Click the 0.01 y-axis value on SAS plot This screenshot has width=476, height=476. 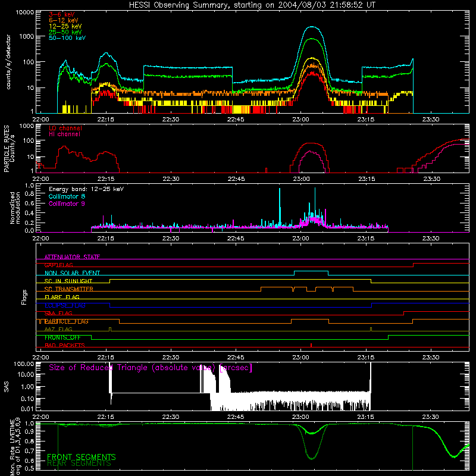(27, 409)
